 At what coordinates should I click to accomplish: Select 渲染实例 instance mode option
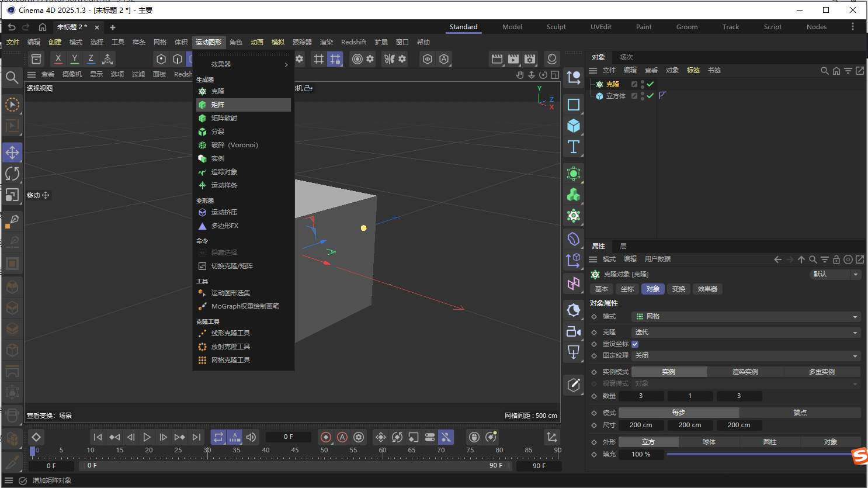click(x=745, y=372)
